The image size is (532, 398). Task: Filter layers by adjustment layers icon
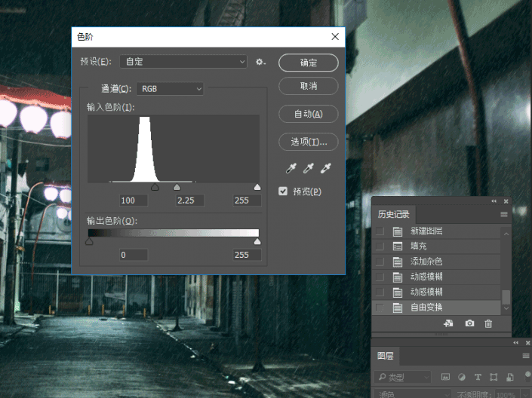[x=461, y=377]
